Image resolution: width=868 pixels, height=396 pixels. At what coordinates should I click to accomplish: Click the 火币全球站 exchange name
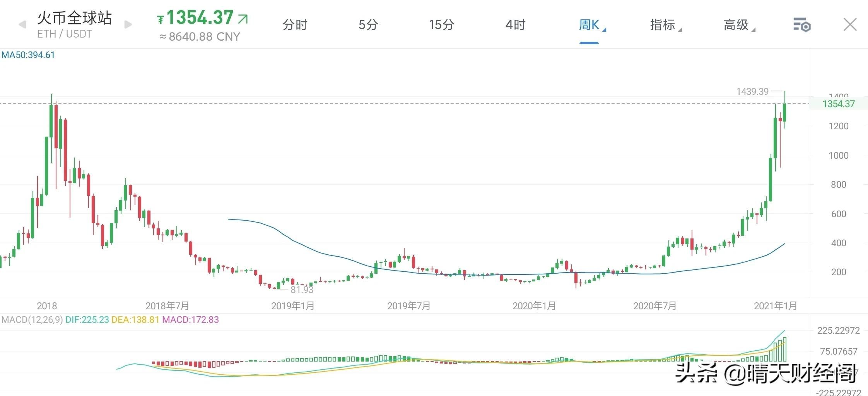[x=74, y=18]
